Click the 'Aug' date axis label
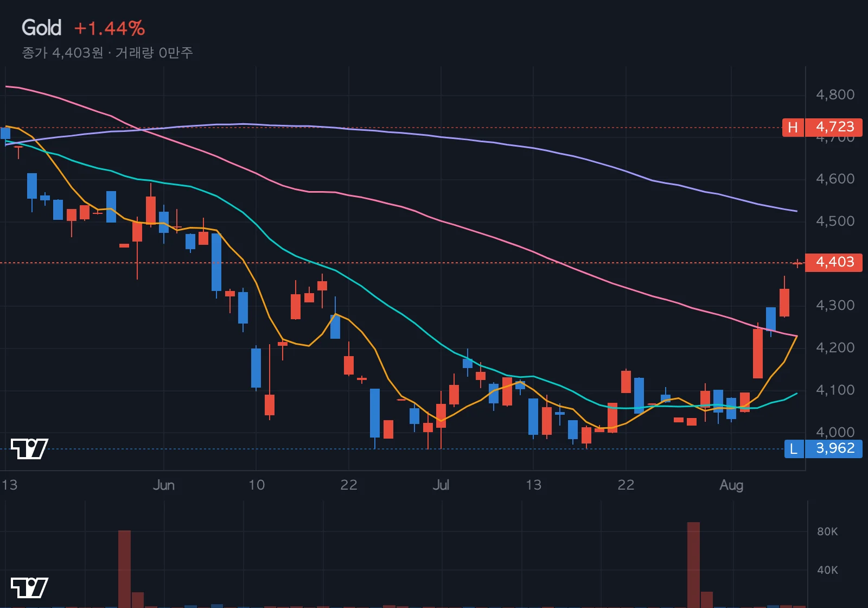Viewport: 868px width, 608px height. [731, 485]
